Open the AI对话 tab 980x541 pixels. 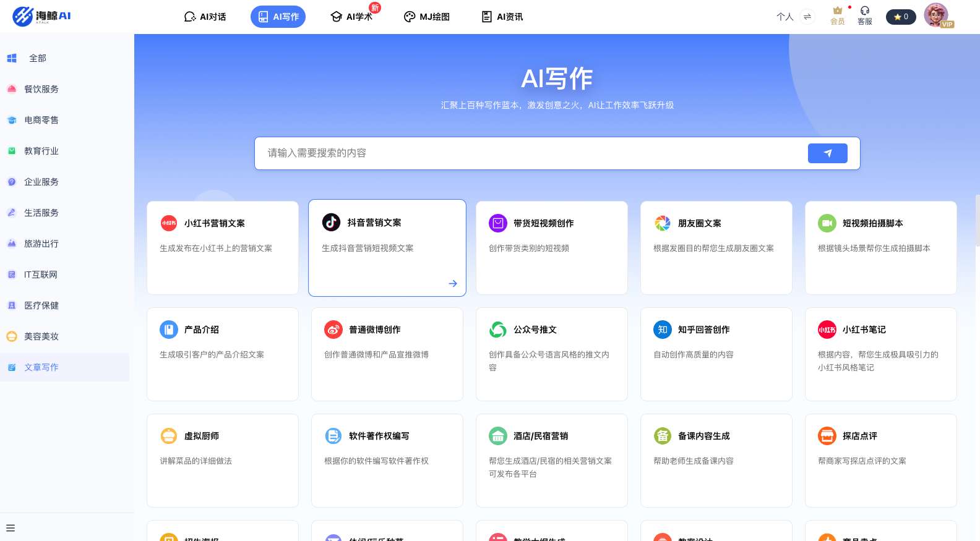pos(205,17)
